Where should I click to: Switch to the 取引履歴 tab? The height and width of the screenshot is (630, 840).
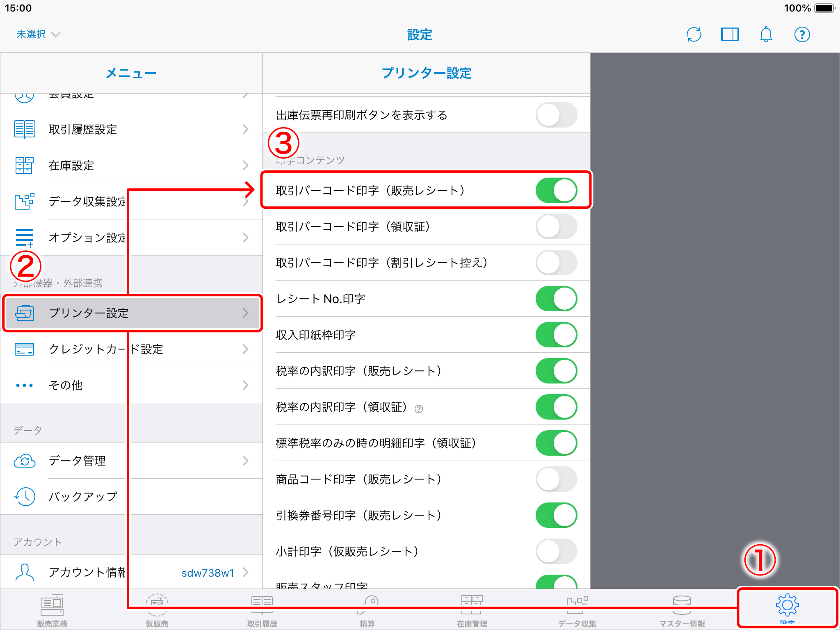(x=262, y=611)
